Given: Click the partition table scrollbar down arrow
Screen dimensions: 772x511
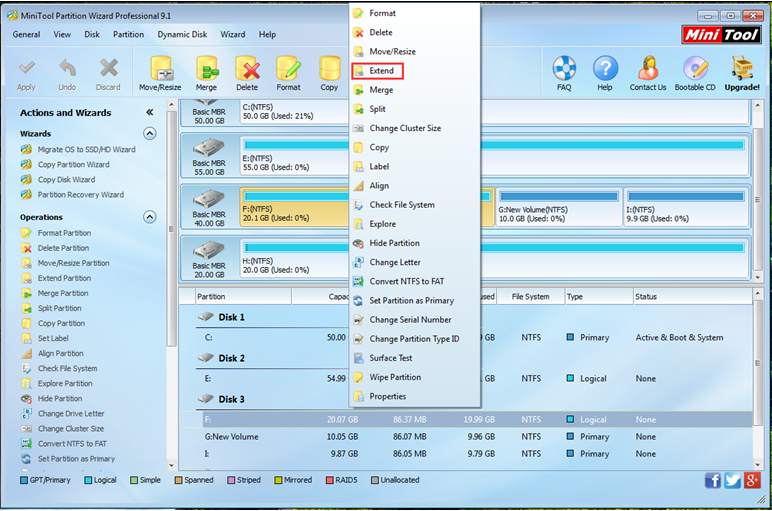Looking at the screenshot, I should [x=757, y=465].
